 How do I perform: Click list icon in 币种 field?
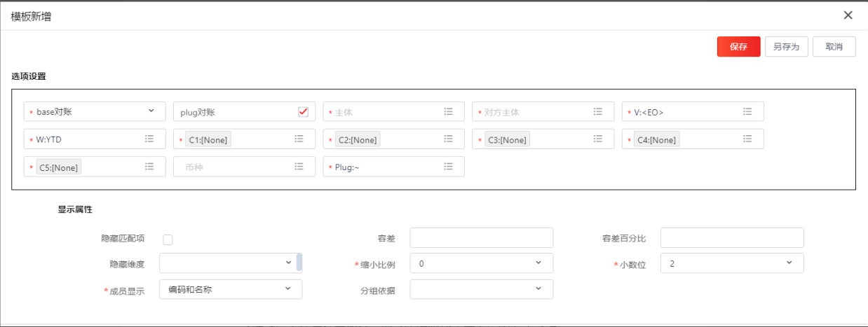299,167
